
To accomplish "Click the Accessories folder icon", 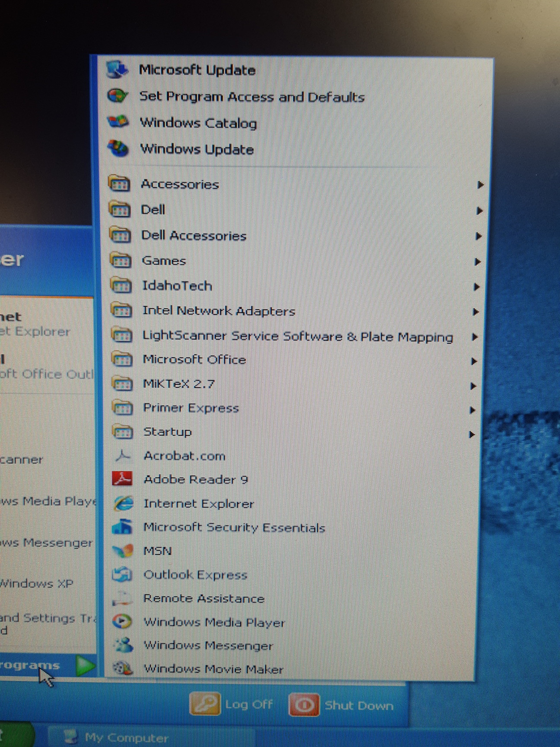I will pyautogui.click(x=119, y=184).
